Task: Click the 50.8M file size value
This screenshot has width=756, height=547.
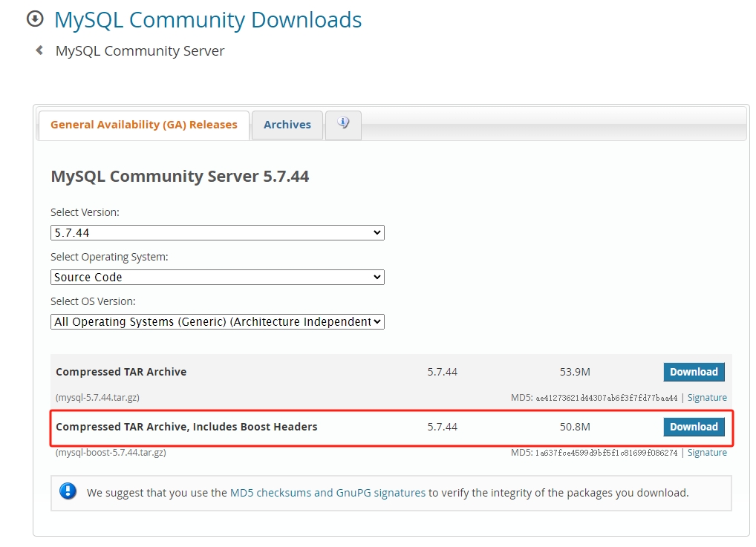Action: pos(575,427)
